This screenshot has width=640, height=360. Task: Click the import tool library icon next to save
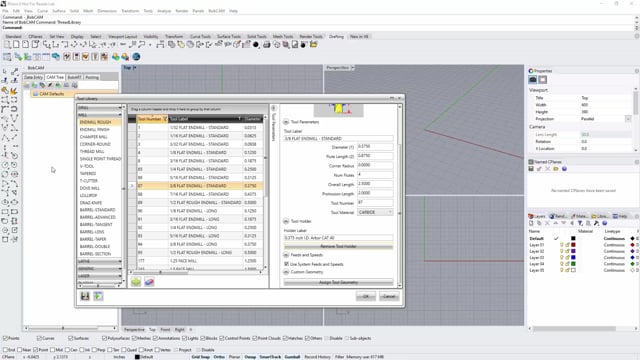click(x=98, y=296)
